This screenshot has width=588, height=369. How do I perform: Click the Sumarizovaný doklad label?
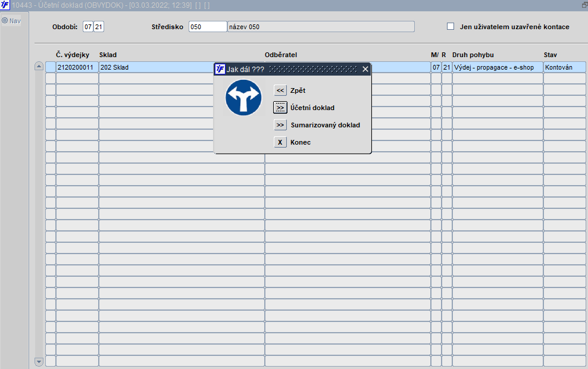(x=326, y=125)
